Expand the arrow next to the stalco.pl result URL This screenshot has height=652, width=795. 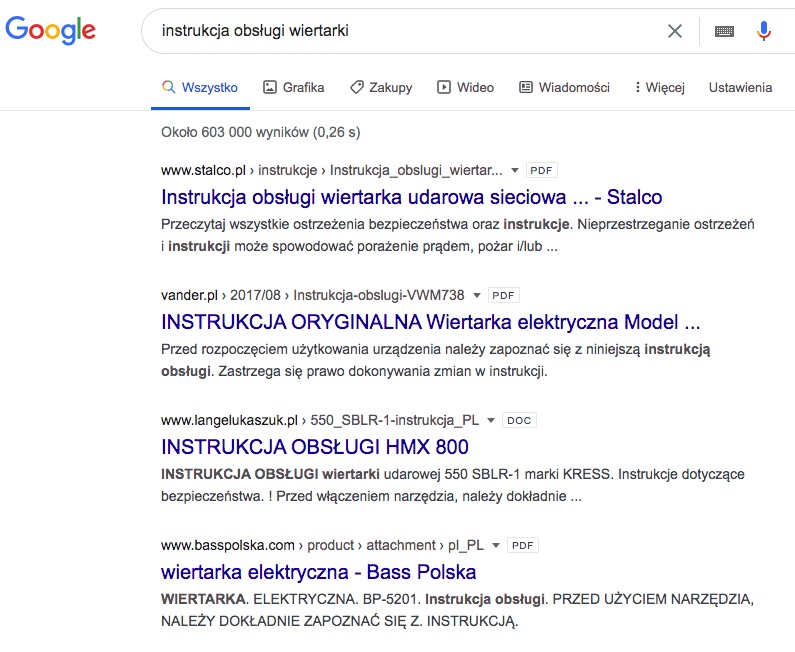(515, 170)
